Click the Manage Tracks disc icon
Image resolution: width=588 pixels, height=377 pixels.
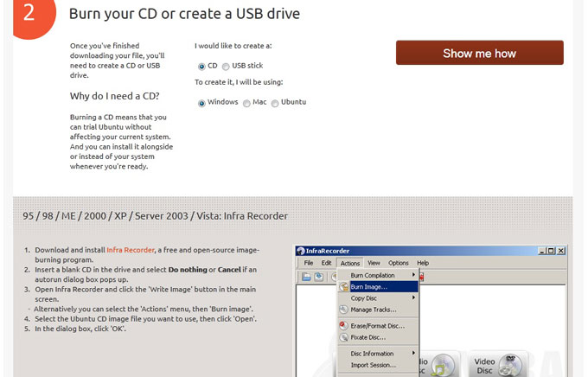coord(343,310)
